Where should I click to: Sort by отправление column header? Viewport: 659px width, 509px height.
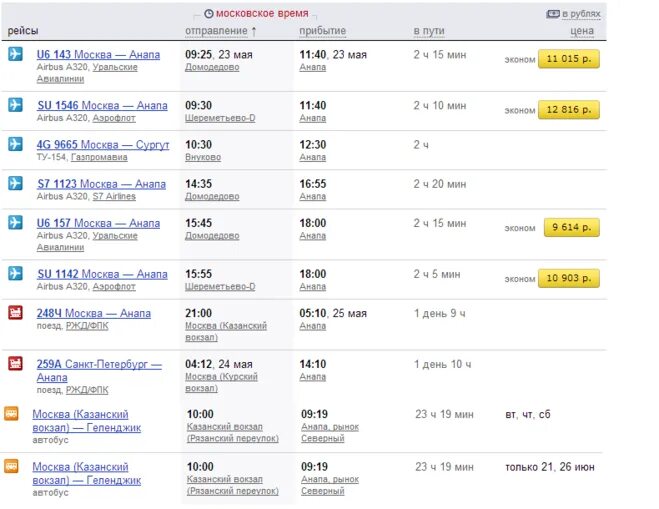(216, 31)
